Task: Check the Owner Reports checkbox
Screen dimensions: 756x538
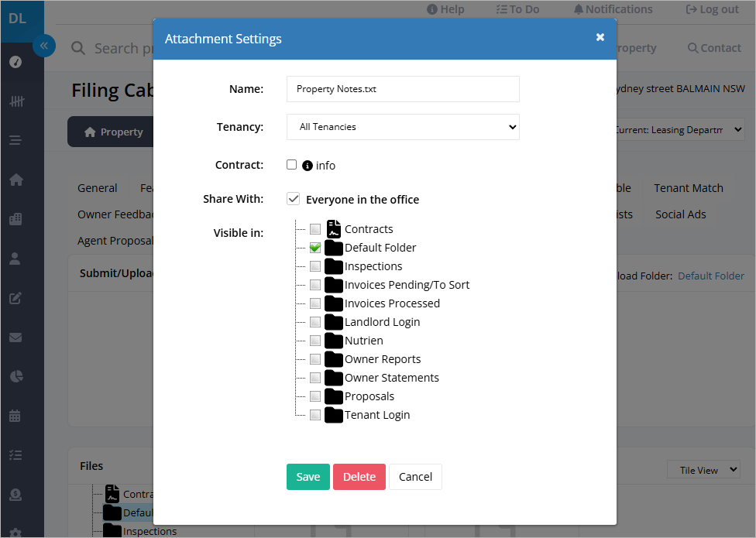Action: tap(315, 359)
